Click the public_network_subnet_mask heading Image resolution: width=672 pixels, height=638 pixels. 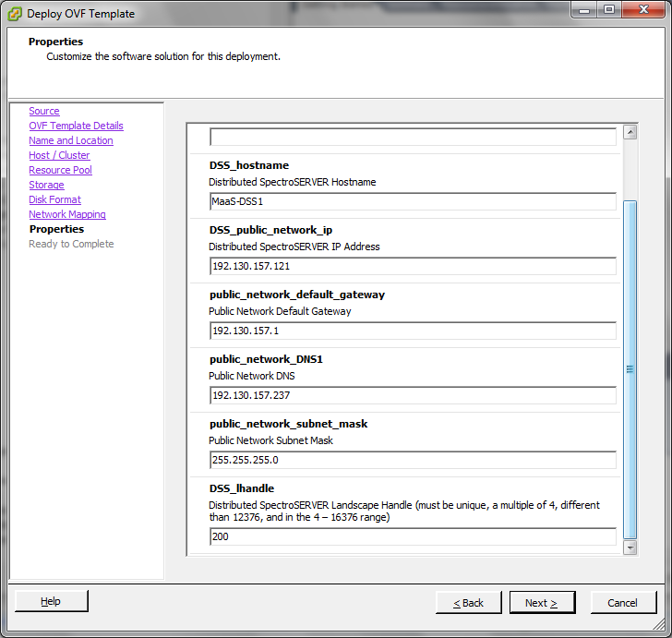pyautogui.click(x=288, y=424)
